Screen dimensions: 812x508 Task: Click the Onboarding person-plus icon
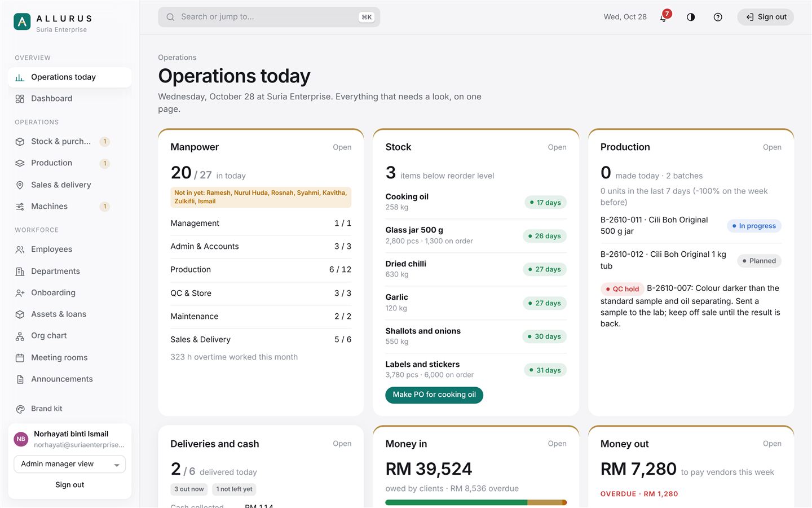[x=20, y=293]
